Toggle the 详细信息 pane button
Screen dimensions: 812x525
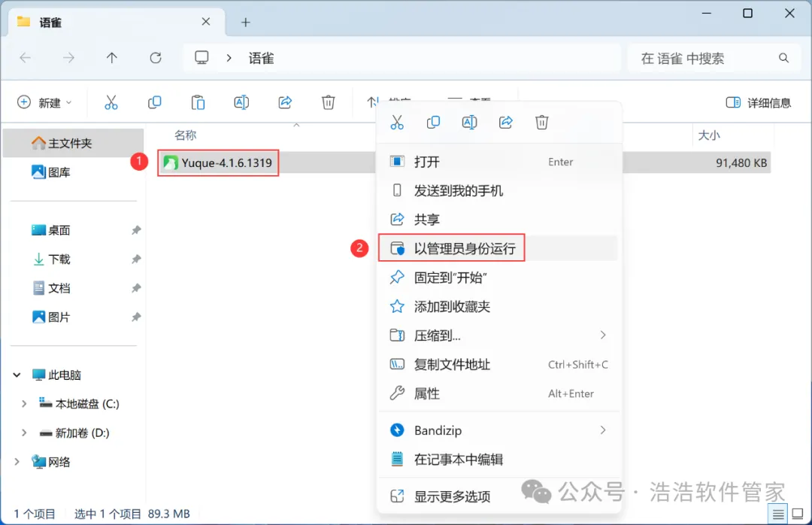759,102
